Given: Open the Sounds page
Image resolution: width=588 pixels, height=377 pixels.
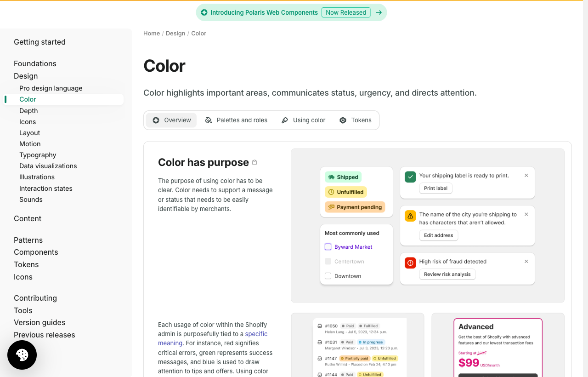Looking at the screenshot, I should 31,200.
